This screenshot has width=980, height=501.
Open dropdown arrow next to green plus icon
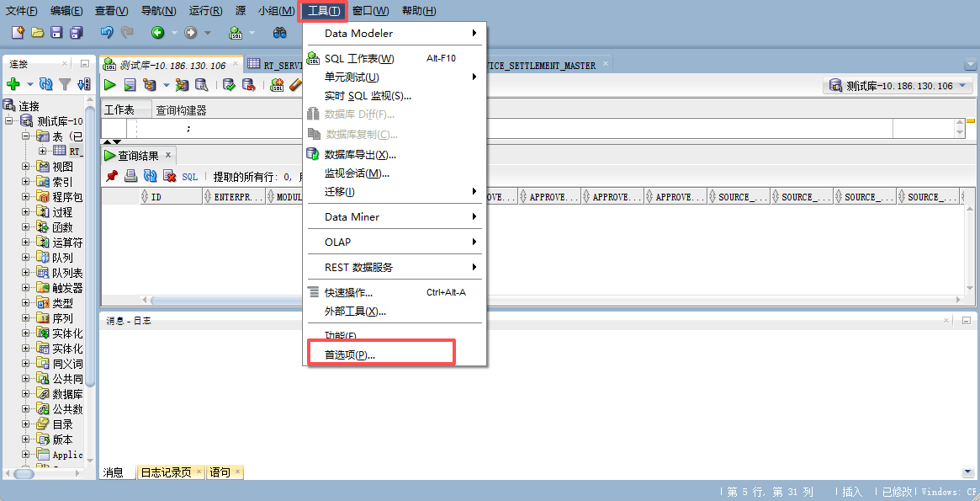(x=30, y=84)
